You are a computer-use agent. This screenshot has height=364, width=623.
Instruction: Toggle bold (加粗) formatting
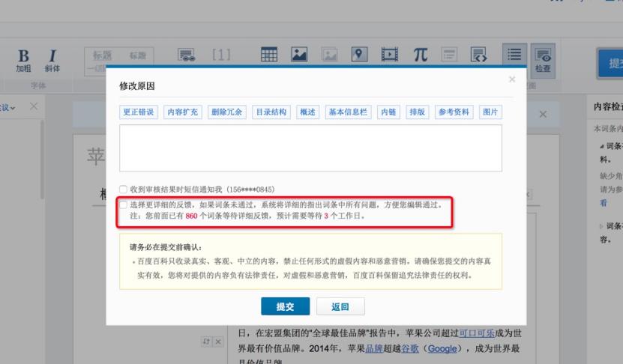tap(23, 61)
